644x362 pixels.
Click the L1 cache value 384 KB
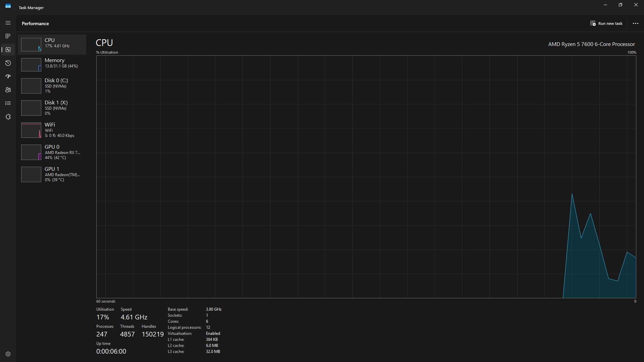(212, 340)
